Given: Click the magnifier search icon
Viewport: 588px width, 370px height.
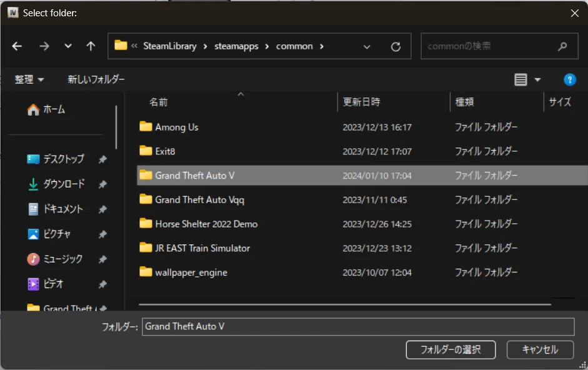Looking at the screenshot, I should click(562, 46).
